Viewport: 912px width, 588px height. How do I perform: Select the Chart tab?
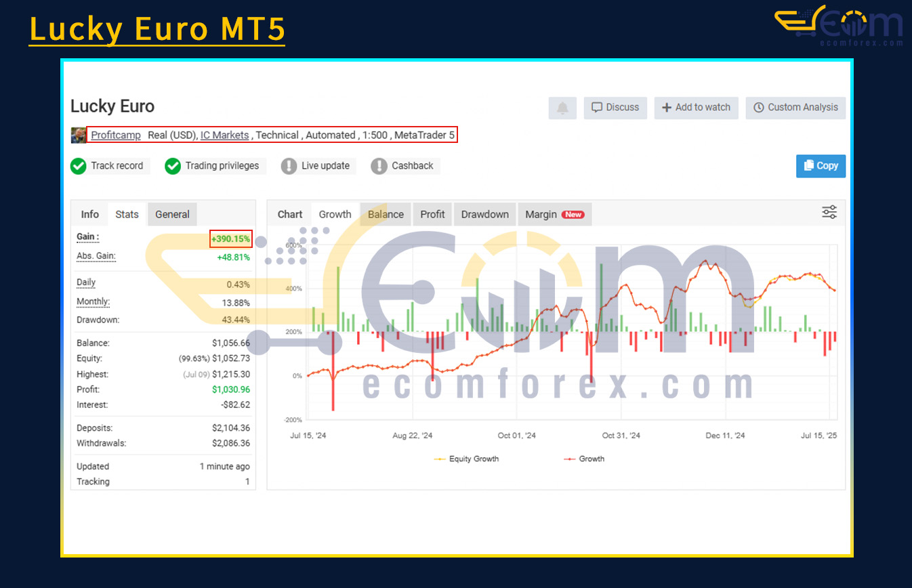[x=290, y=214]
